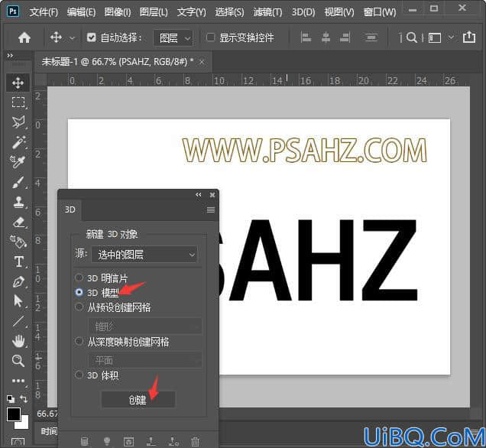Open the 源 选中的图层 dropdown

coord(144,255)
